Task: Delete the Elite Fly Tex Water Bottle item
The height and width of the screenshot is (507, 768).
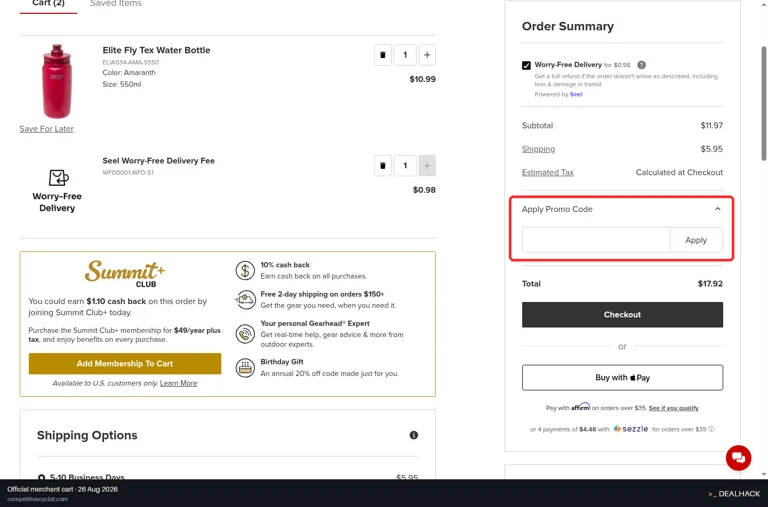Action: click(x=383, y=55)
